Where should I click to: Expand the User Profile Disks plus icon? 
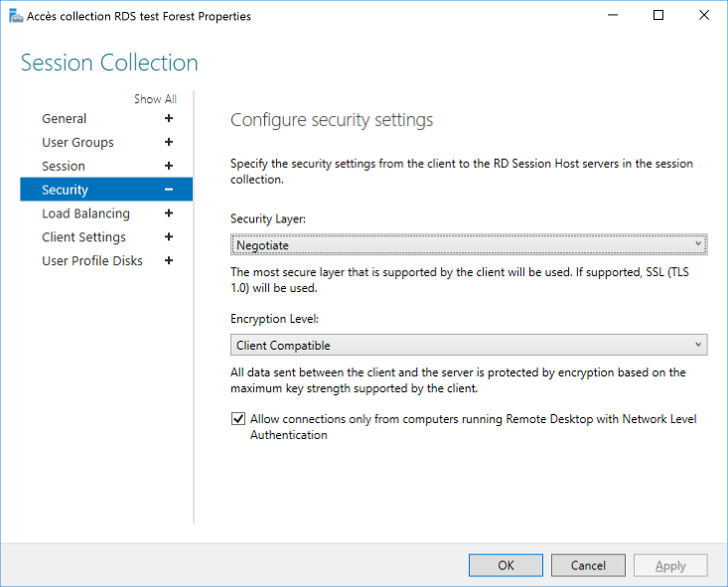[x=169, y=260]
